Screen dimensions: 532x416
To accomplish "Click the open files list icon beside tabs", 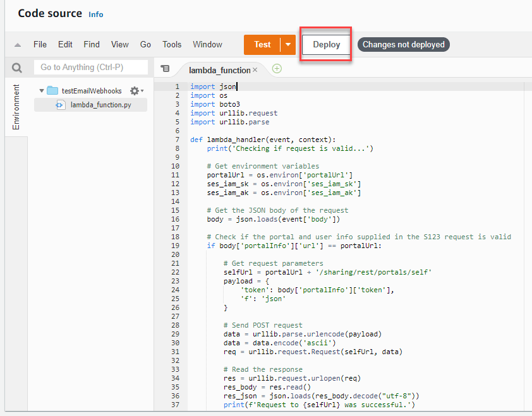I will (166, 69).
